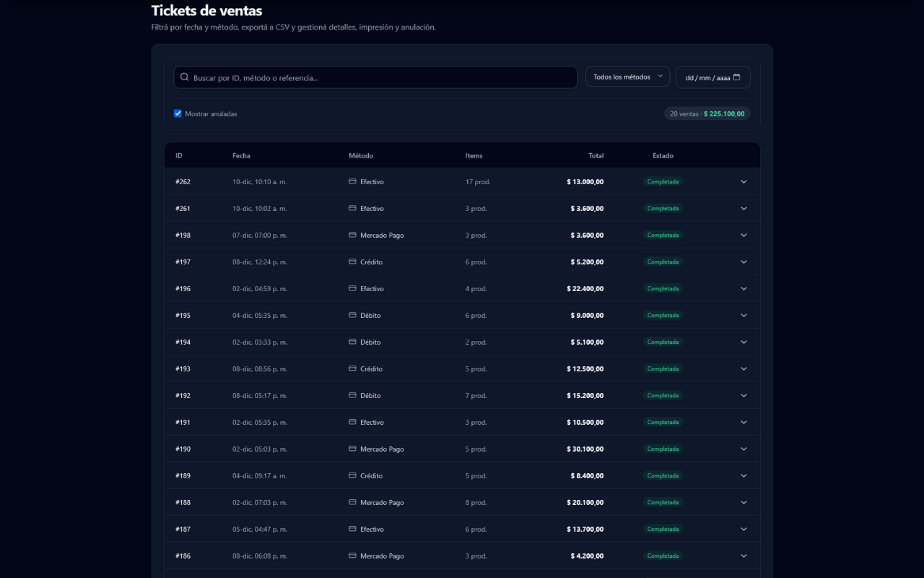Click the Fecha column header
Image resolution: width=924 pixels, height=578 pixels.
click(x=241, y=156)
